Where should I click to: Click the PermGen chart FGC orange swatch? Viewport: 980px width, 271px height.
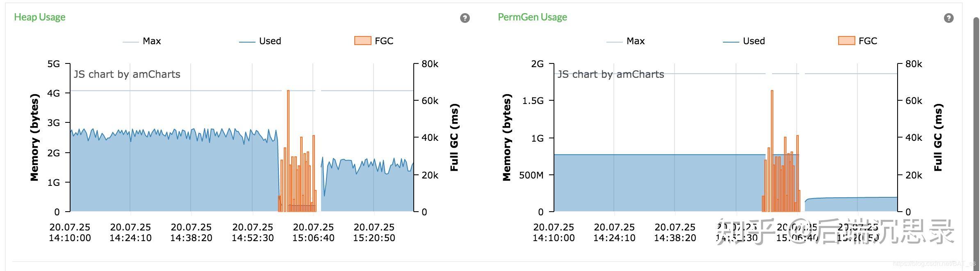pos(846,41)
